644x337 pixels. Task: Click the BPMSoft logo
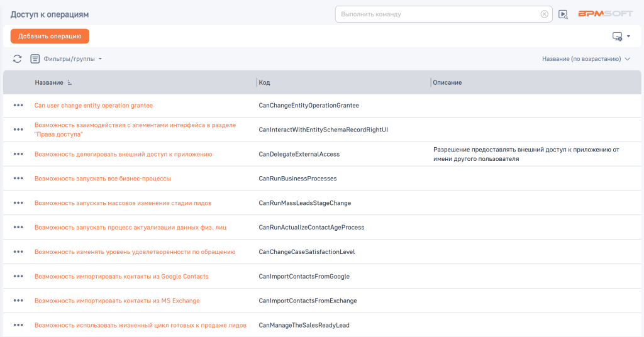tap(606, 14)
